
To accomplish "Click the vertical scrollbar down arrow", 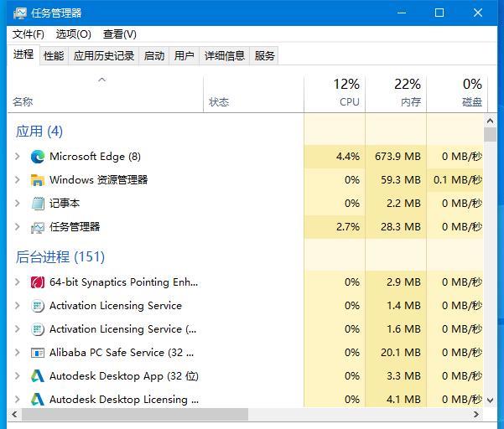I will [x=490, y=401].
